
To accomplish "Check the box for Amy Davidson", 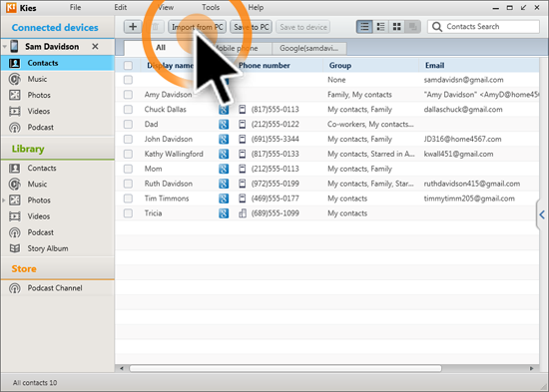I will tap(128, 95).
